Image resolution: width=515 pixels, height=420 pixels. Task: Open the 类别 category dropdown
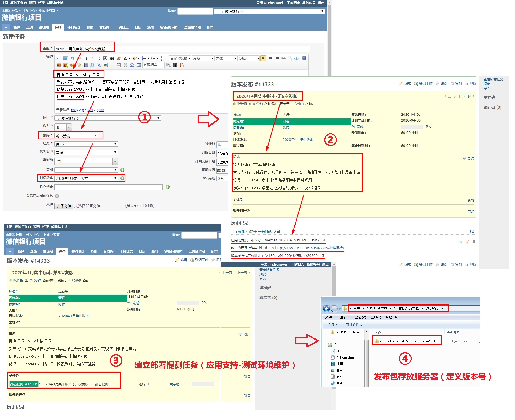86,170
